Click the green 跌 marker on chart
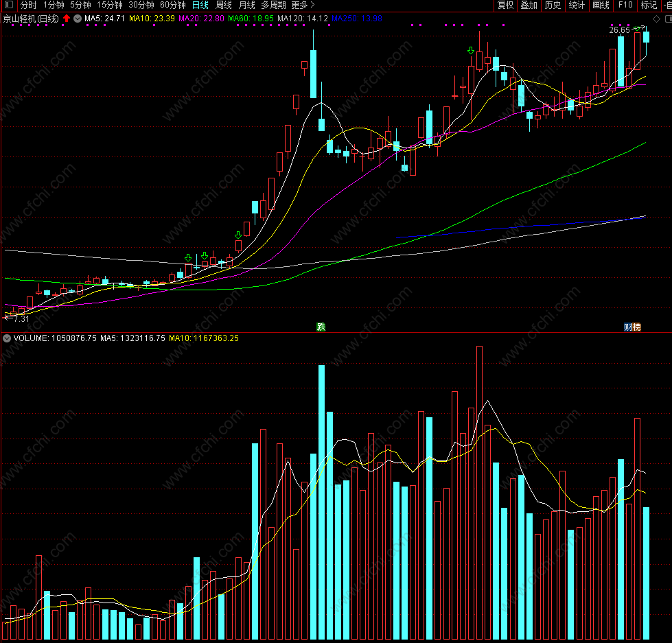This screenshot has width=672, height=643. point(321,327)
